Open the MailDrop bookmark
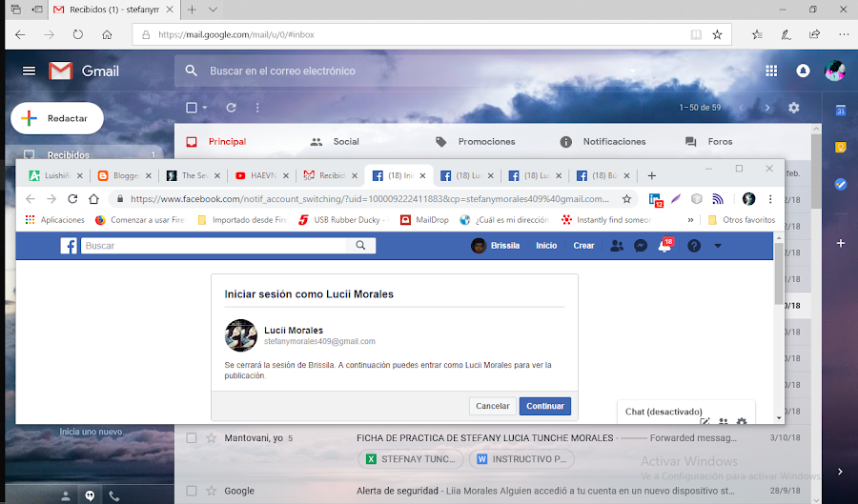The width and height of the screenshot is (858, 504). click(424, 220)
